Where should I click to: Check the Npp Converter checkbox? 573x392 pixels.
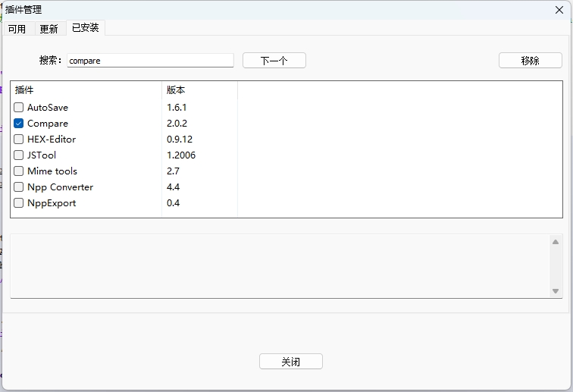pyautogui.click(x=19, y=187)
